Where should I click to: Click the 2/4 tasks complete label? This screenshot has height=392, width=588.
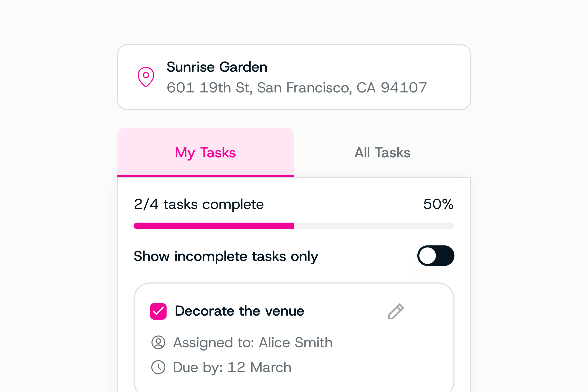(x=199, y=204)
